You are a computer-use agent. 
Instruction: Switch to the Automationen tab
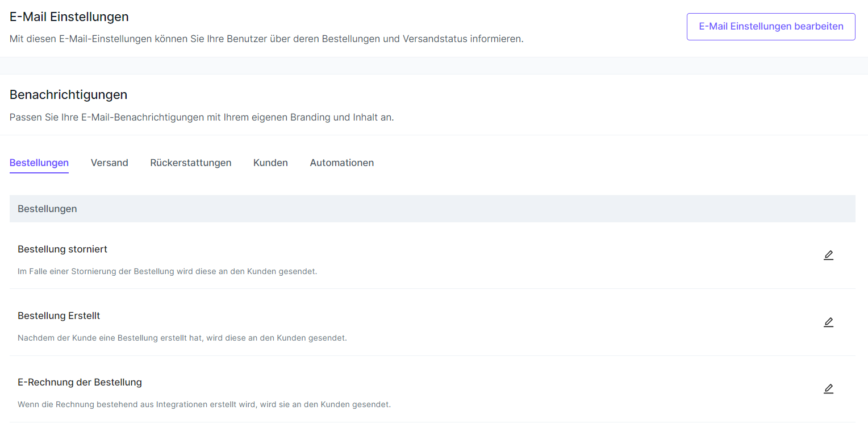coord(342,163)
